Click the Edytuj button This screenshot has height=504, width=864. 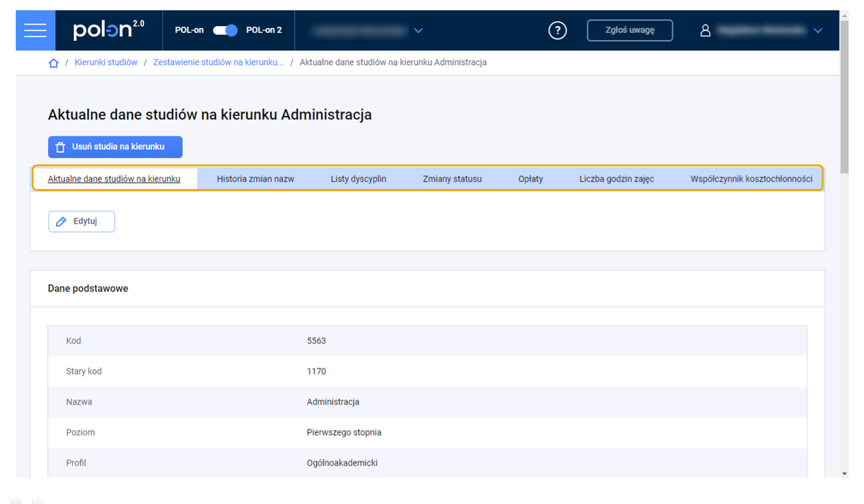(82, 222)
